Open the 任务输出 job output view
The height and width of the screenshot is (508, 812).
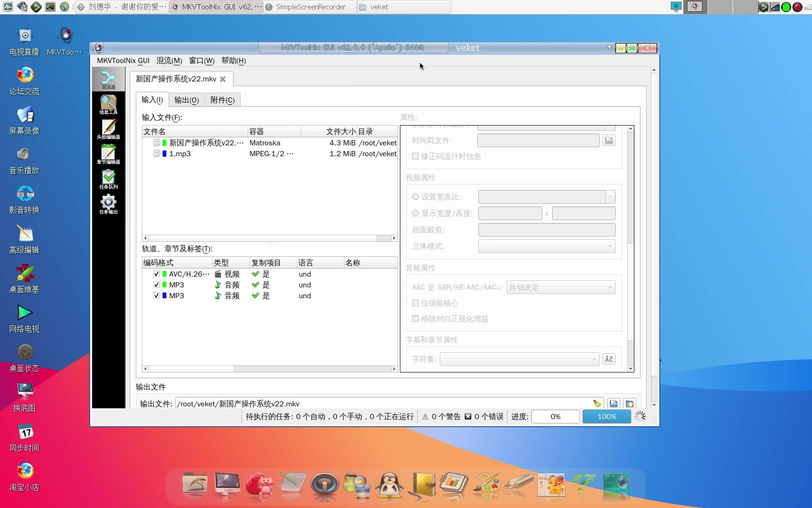coord(108,204)
